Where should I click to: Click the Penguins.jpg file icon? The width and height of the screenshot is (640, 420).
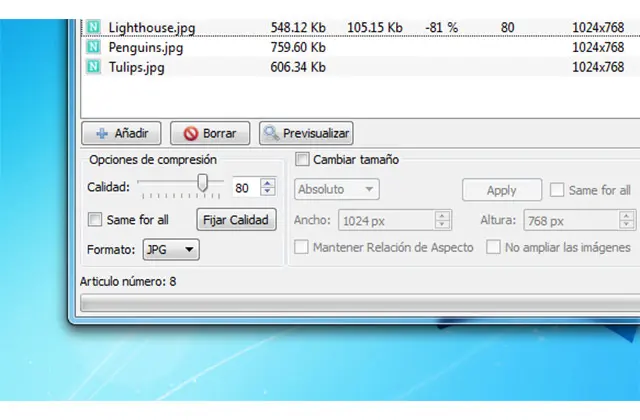coord(94,46)
